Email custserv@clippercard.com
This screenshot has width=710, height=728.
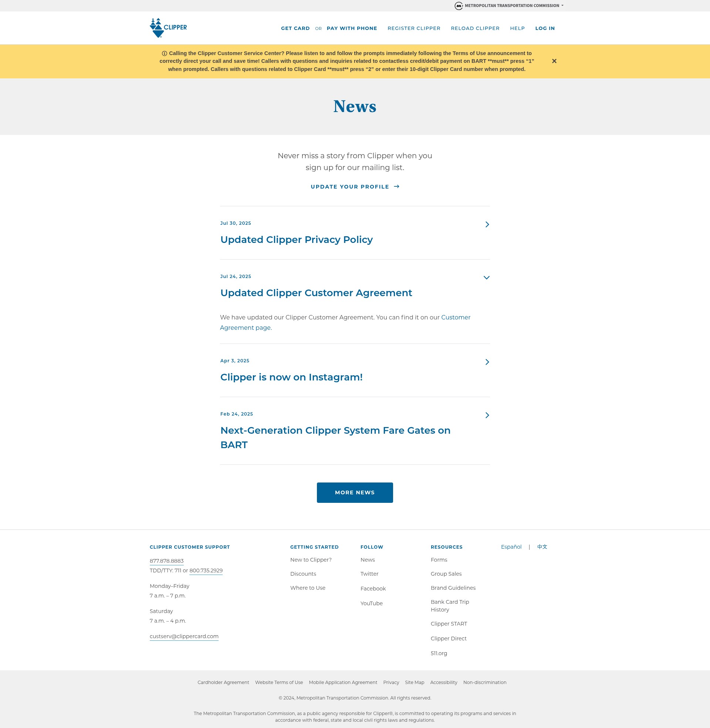coord(184,637)
